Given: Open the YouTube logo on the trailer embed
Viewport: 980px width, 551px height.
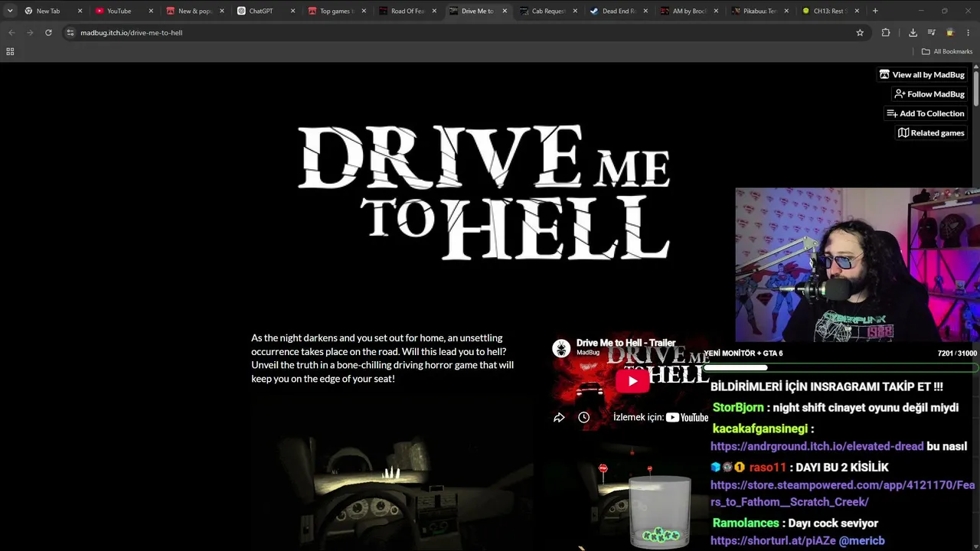Looking at the screenshot, I should pyautogui.click(x=687, y=417).
